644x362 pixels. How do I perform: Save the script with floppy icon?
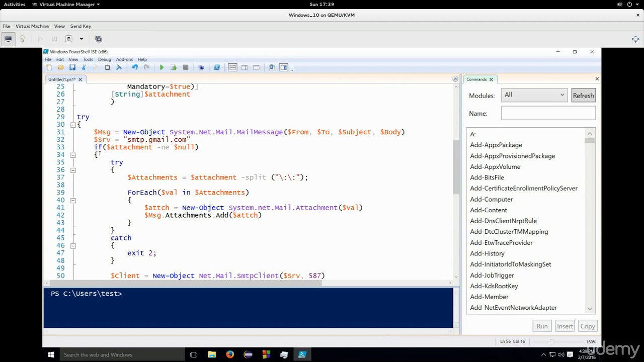72,67
